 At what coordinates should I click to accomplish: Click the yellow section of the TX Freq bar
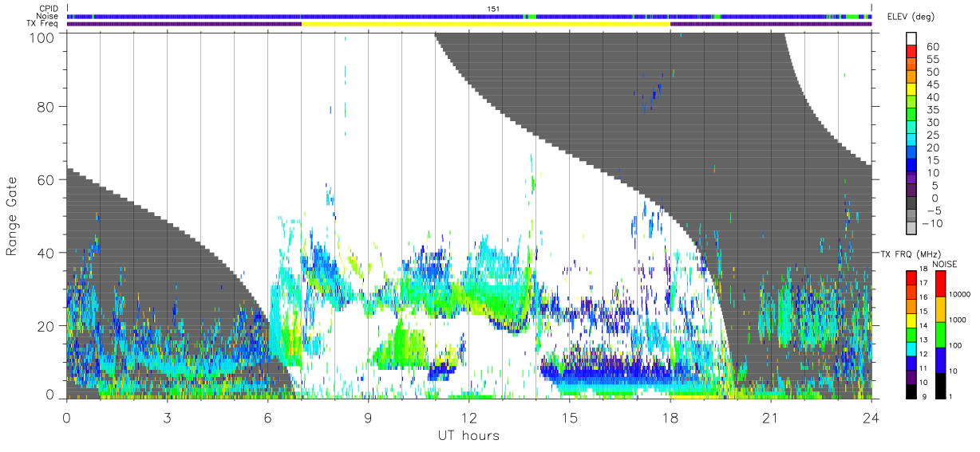click(x=486, y=24)
